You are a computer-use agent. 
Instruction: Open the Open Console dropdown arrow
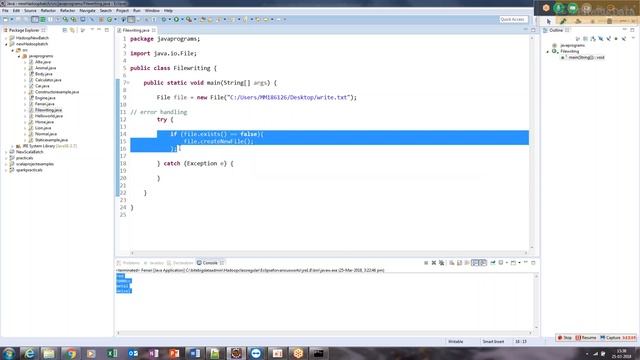[519, 263]
